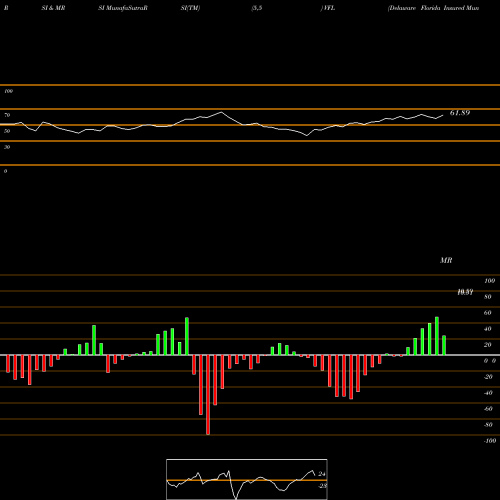
Task: Click the RSI scale label 30
Action: point(7,147)
